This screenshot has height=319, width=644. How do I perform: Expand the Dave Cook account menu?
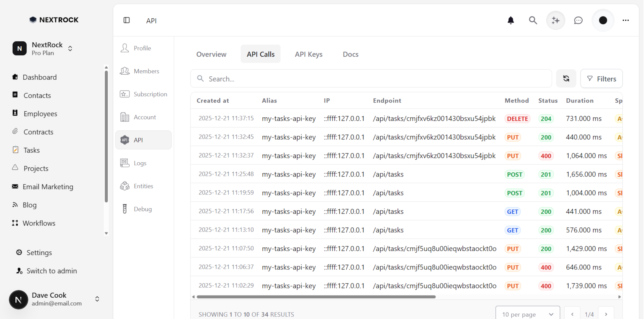pos(97,299)
